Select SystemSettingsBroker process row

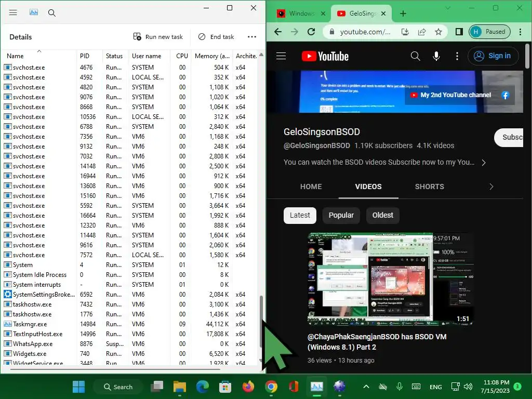(130, 295)
